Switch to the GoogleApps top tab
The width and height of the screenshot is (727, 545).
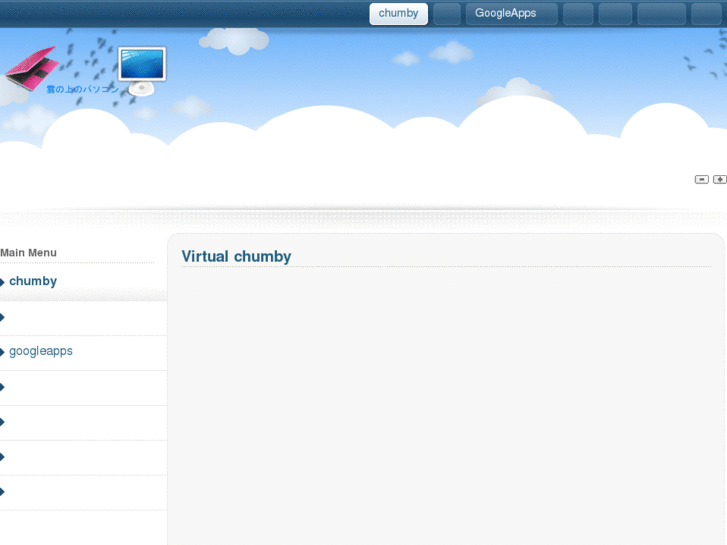pyautogui.click(x=511, y=13)
